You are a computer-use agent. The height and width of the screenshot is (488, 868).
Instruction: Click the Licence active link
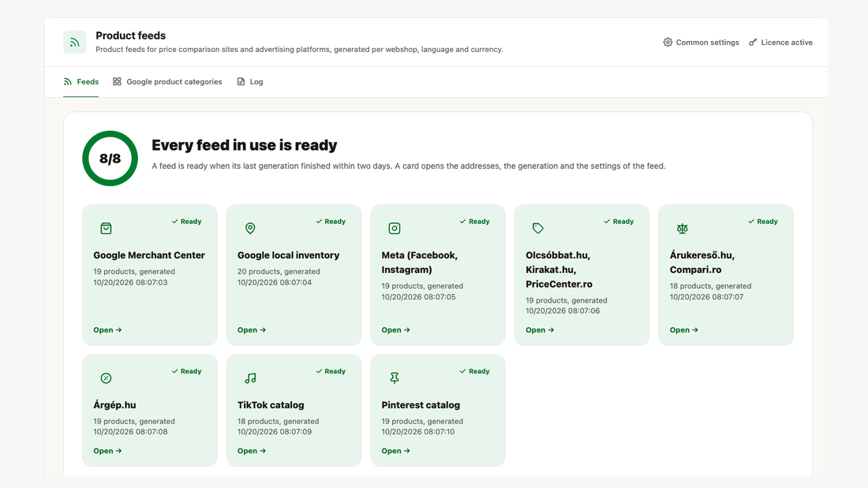pyautogui.click(x=780, y=42)
